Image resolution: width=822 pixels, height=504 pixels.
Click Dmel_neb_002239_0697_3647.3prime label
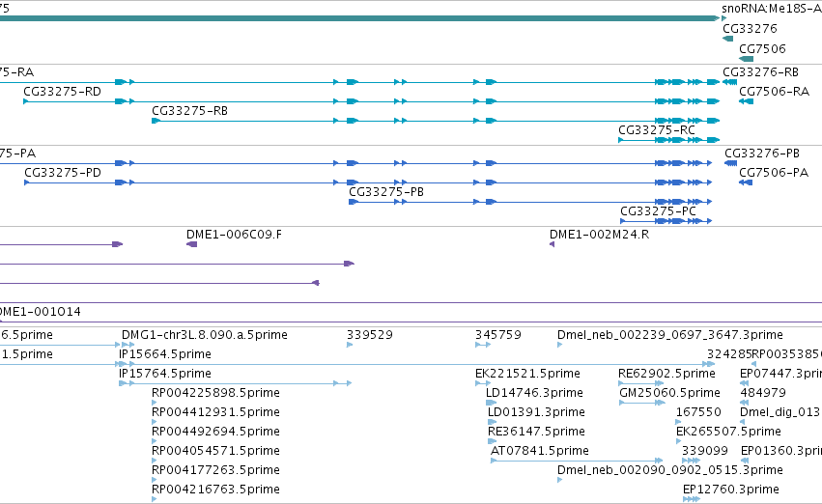click(x=670, y=335)
